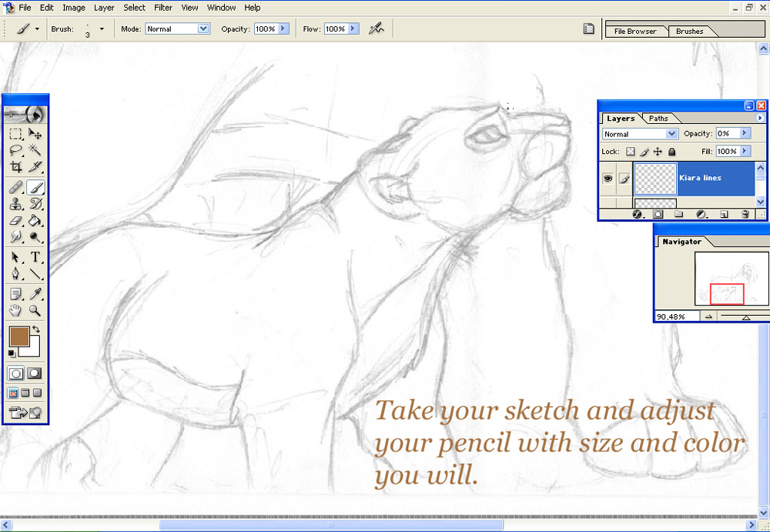Switch to Quick Mask mode
Viewport: 770px width, 532px height.
[x=34, y=373]
